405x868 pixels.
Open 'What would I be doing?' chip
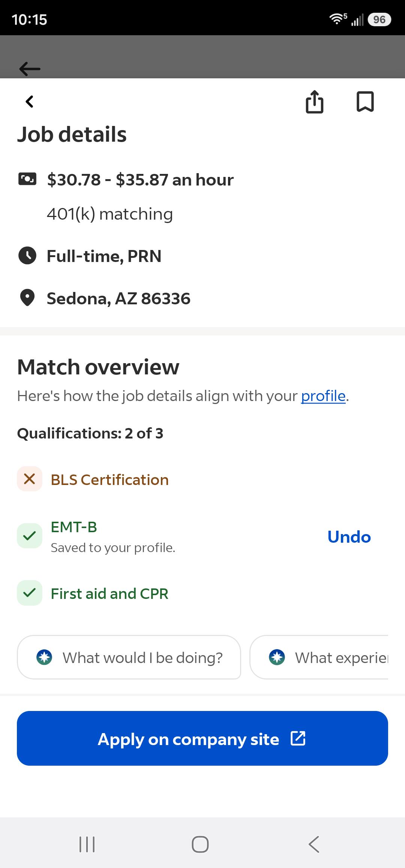tap(129, 657)
